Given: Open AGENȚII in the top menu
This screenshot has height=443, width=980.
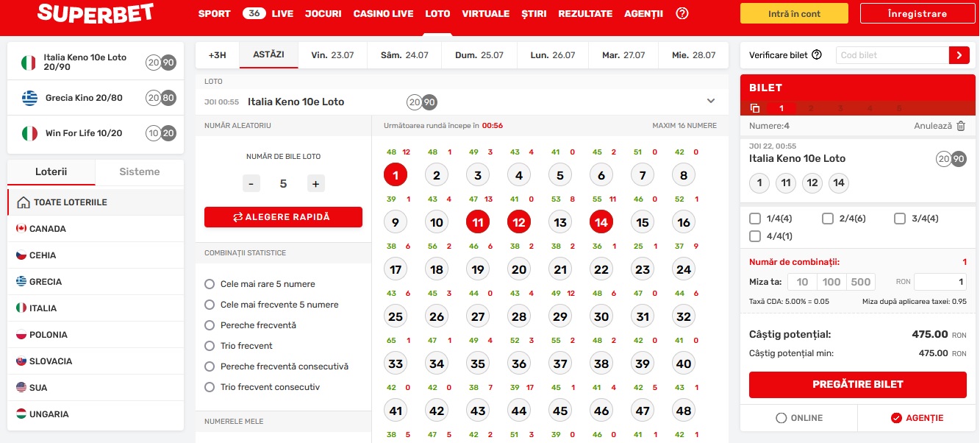Looking at the screenshot, I should click(x=643, y=14).
